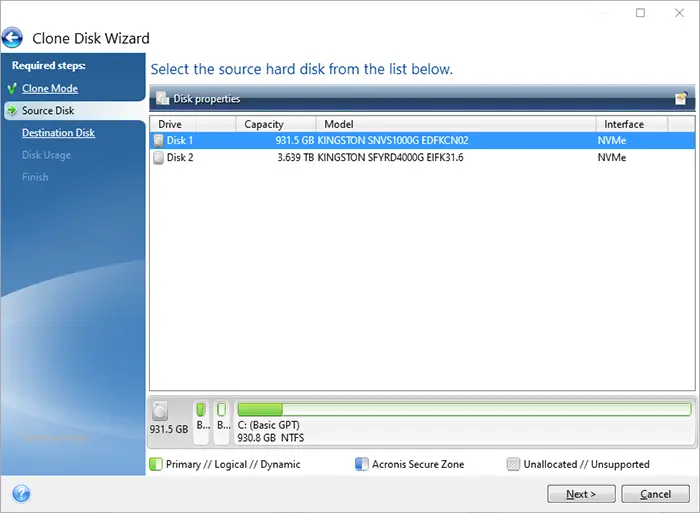The width and height of the screenshot is (700, 513).
Task: Click the Disk 2 drive icon
Action: pyautogui.click(x=158, y=158)
